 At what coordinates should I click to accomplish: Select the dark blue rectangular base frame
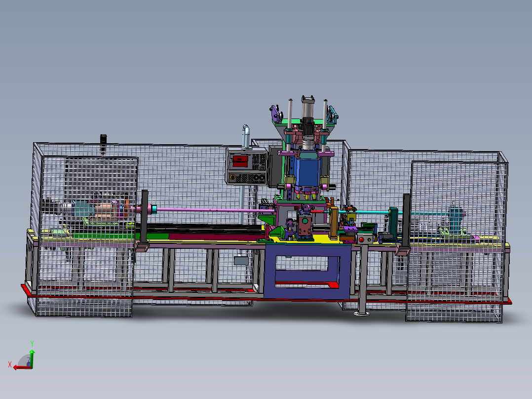(x=307, y=272)
